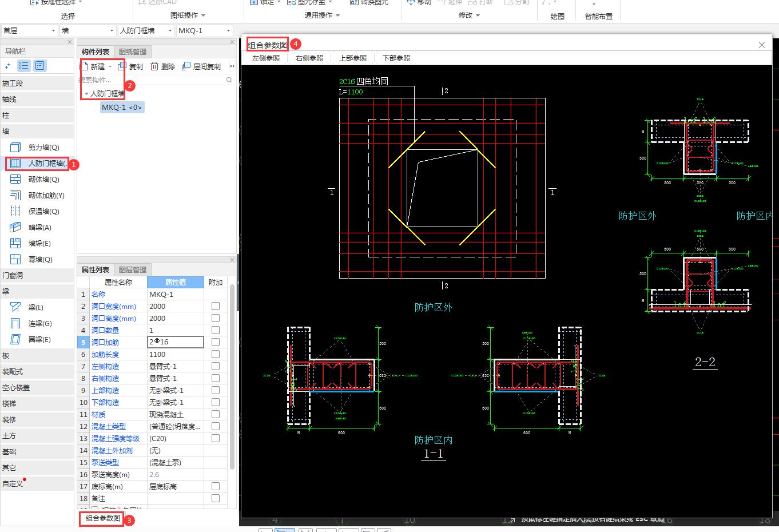Open the 左侧参照 tab in dialog

pos(266,58)
